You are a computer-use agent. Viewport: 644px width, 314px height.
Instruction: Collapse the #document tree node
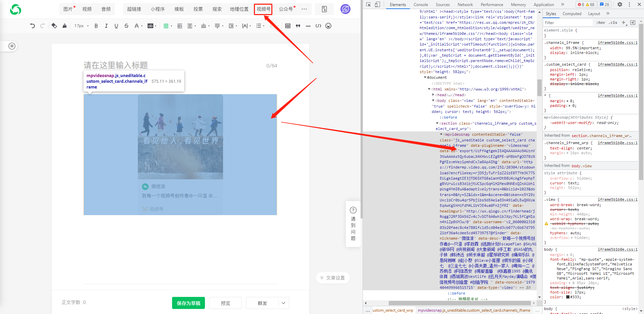point(425,77)
